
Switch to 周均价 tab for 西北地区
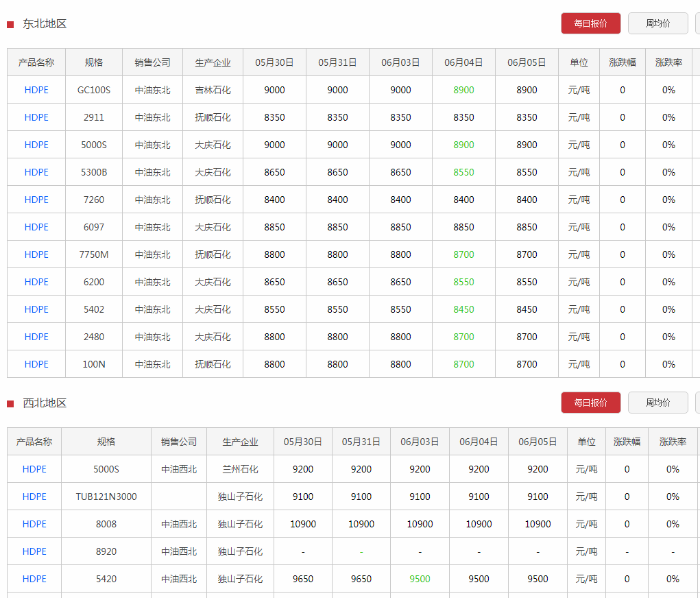coord(657,403)
